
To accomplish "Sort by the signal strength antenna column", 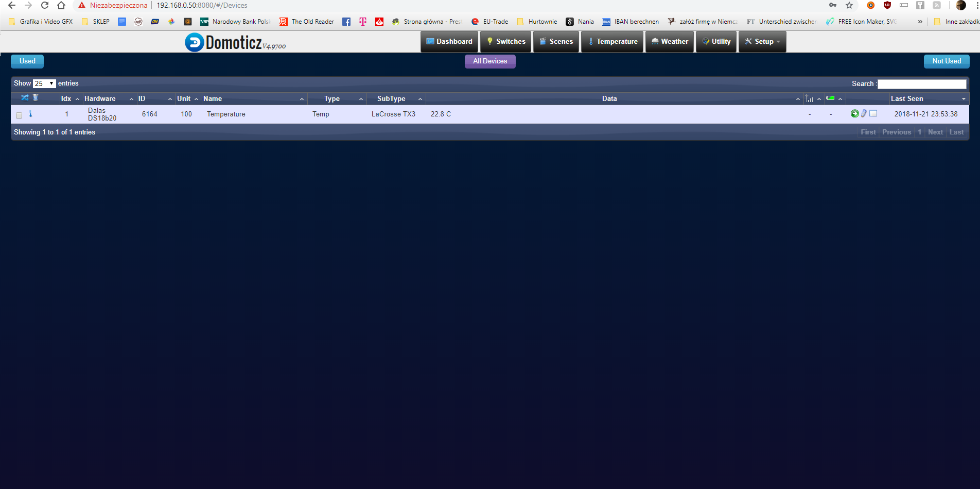I will click(x=810, y=98).
